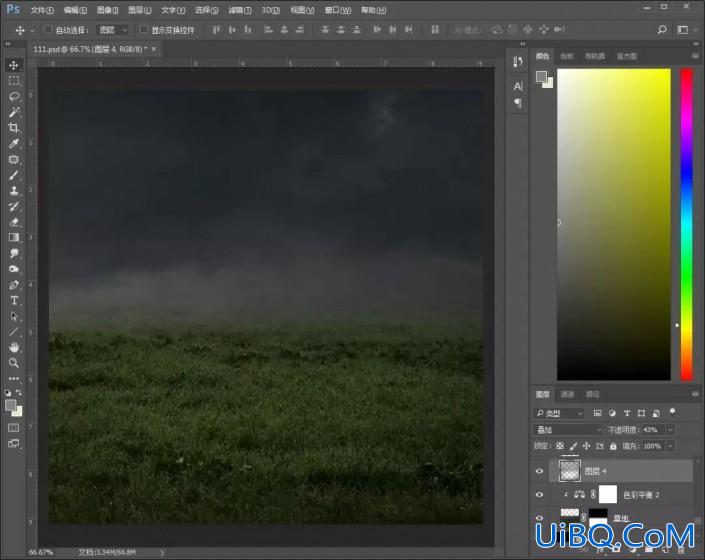Select the Horizontal Type tool
Image resolution: width=705 pixels, height=560 pixels.
14,301
